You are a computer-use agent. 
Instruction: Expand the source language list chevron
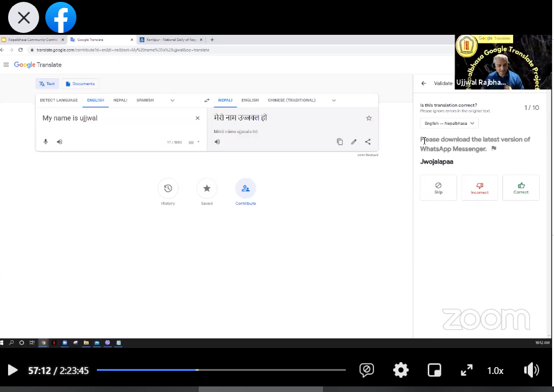point(173,101)
